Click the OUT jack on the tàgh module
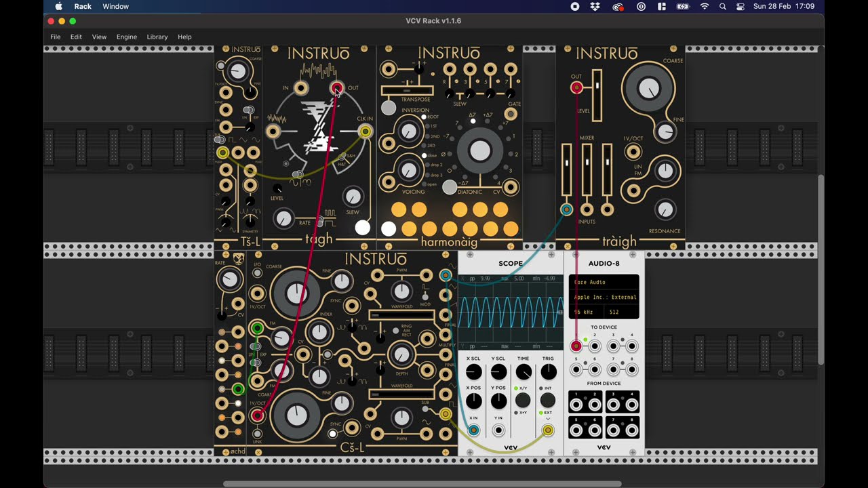Screen dimensions: 868x488 [x=336, y=88]
